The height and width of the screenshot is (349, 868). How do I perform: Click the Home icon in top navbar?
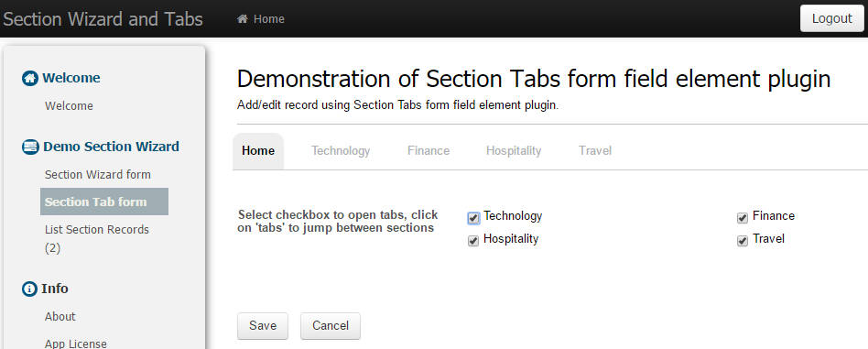(x=242, y=19)
